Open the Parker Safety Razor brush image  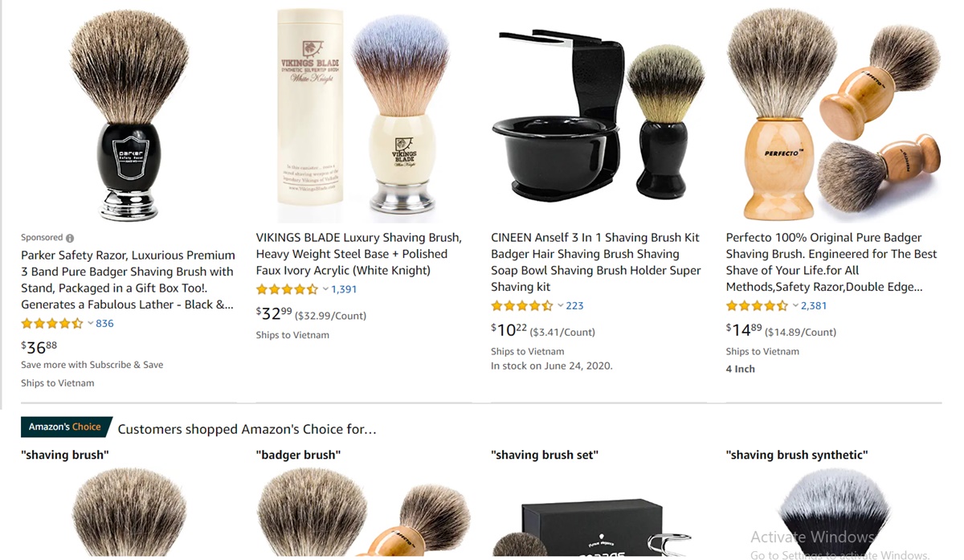pos(129,116)
